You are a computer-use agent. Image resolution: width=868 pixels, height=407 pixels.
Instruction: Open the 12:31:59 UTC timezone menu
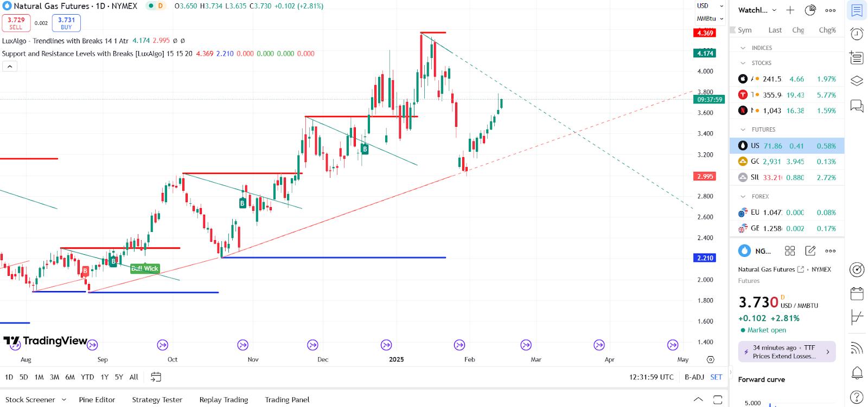point(652,377)
